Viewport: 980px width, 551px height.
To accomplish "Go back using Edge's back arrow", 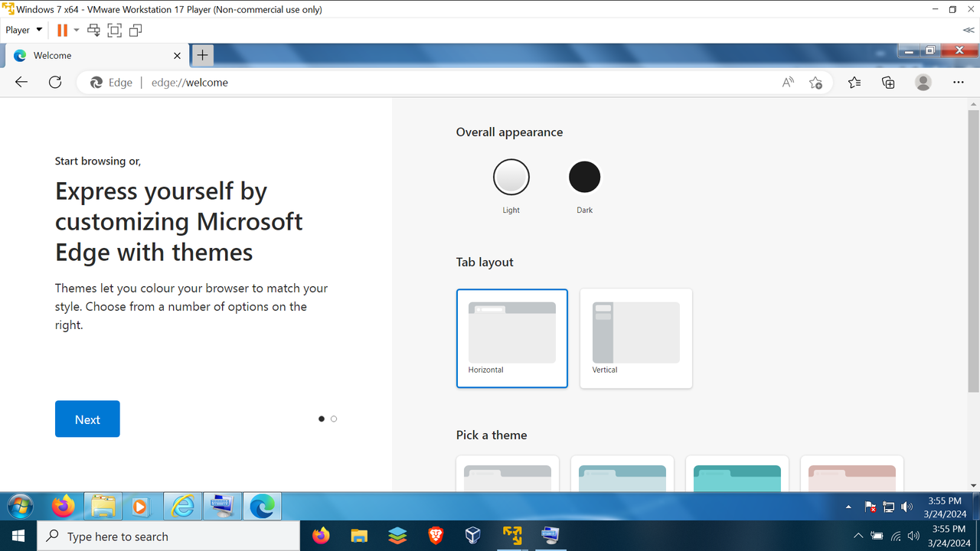I will [x=21, y=83].
